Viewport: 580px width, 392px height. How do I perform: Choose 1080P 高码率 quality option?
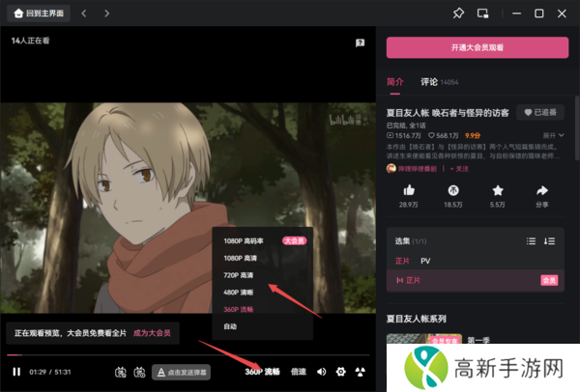[244, 240]
